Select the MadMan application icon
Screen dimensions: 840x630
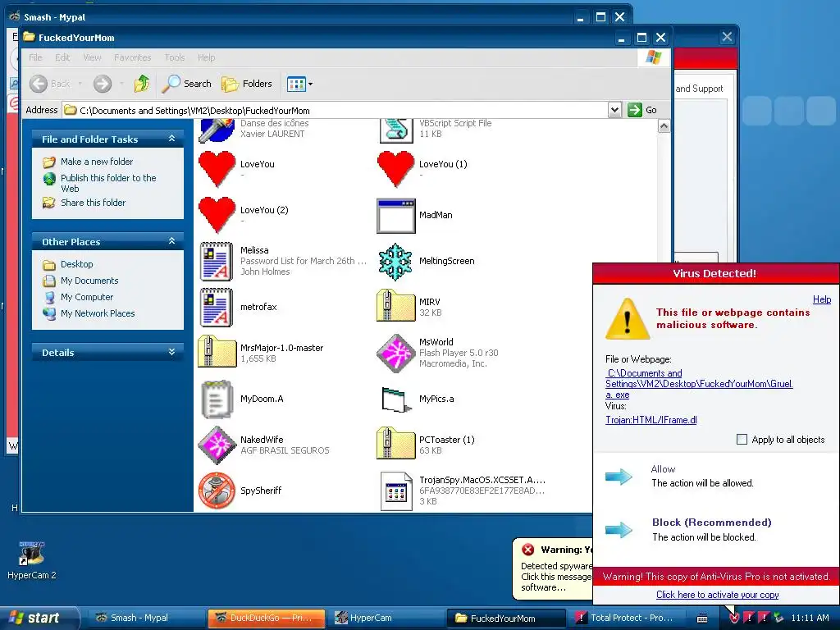(396, 216)
